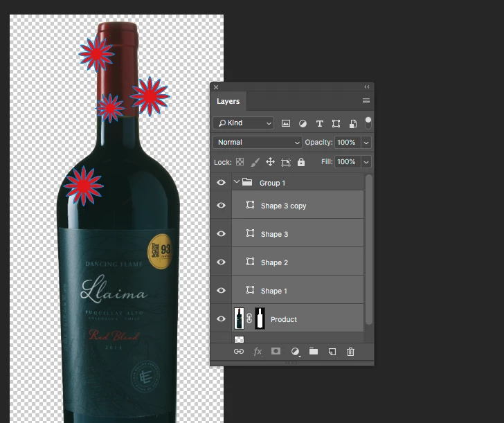Create a new layer icon
This screenshot has width=504, height=423.
(x=332, y=352)
